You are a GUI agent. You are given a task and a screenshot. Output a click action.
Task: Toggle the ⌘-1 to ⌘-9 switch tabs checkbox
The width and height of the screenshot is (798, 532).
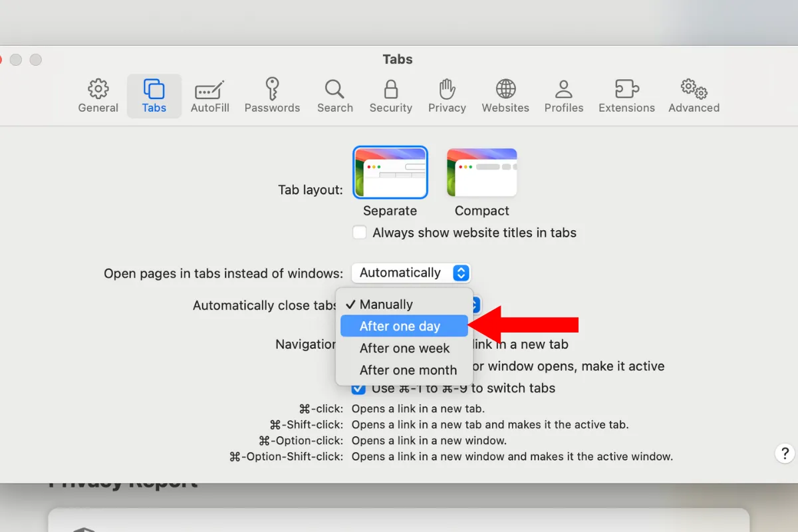pyautogui.click(x=359, y=389)
